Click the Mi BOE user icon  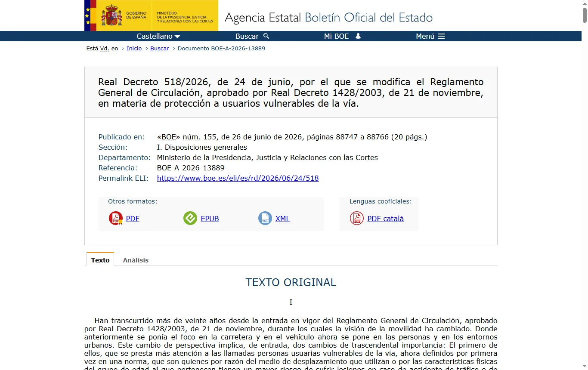click(x=358, y=36)
